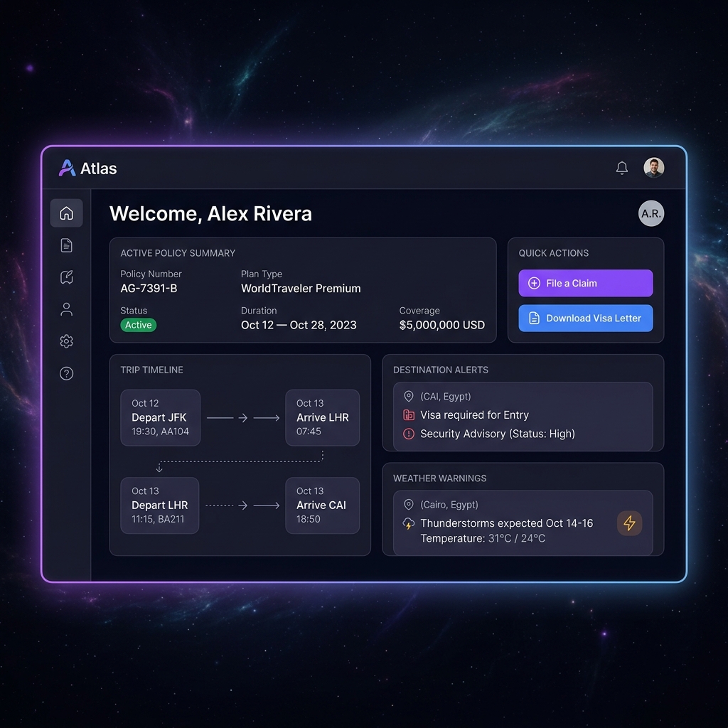Click the policy number AG-7391-B
Viewport: 728px width, 728px height.
(x=149, y=289)
